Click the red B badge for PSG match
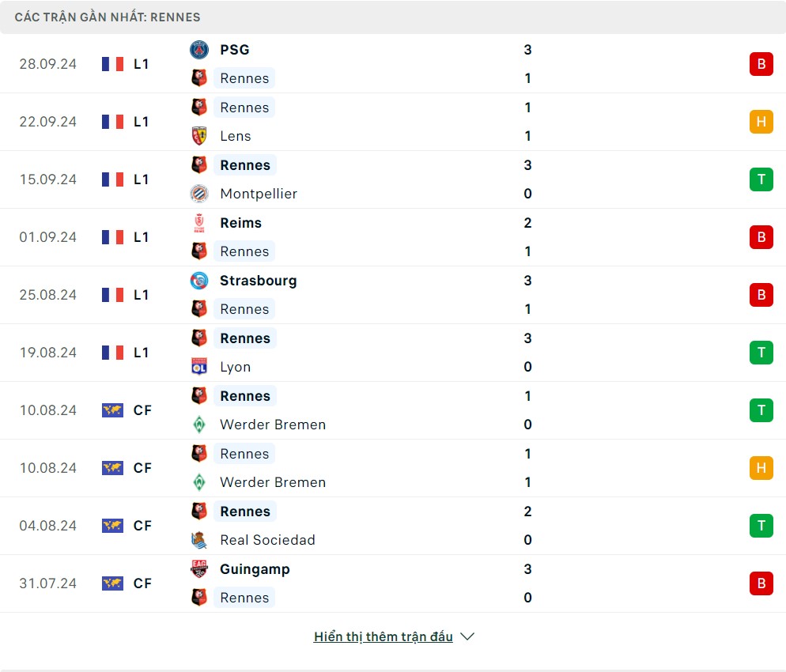Screen dimensions: 786x672 [761, 64]
